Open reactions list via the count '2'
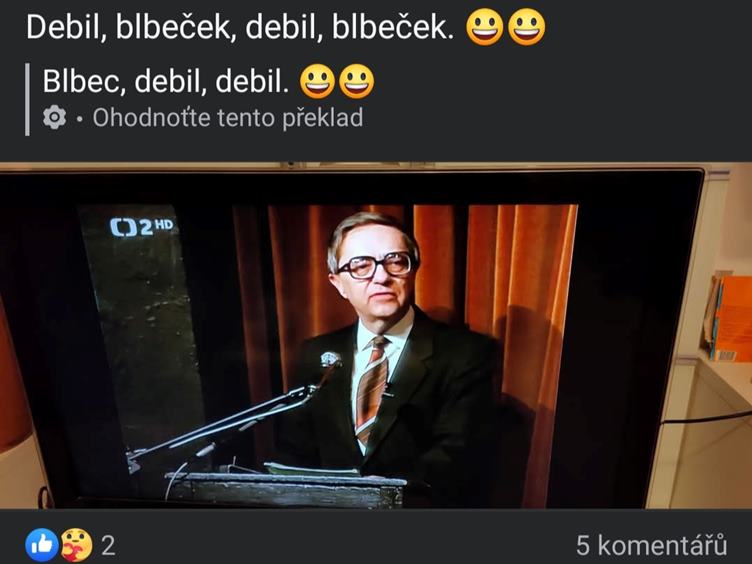The width and height of the screenshot is (752, 564). pyautogui.click(x=108, y=545)
